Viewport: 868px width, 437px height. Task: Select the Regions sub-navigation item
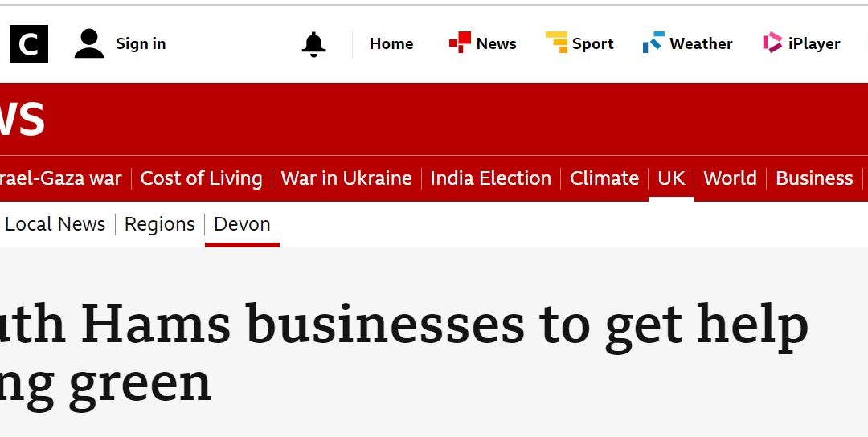159,224
